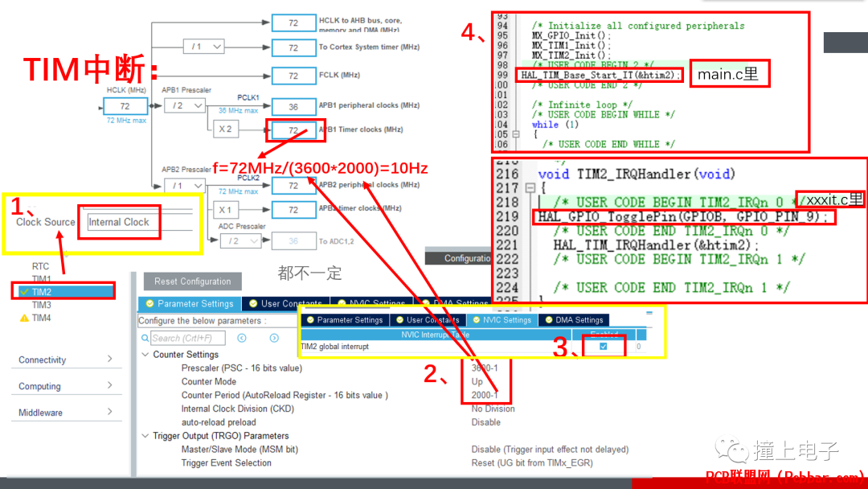
Task: Click the previous search result arrow icon
Action: coord(242,338)
